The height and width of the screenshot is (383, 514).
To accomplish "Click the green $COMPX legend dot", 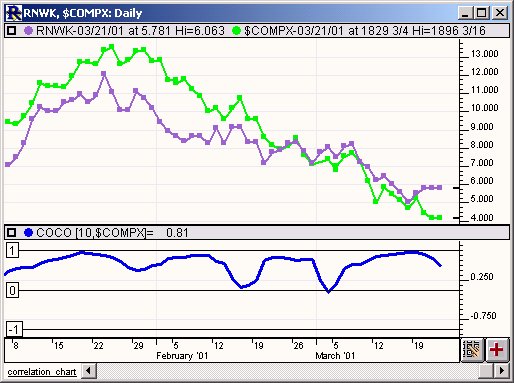I will (x=236, y=31).
